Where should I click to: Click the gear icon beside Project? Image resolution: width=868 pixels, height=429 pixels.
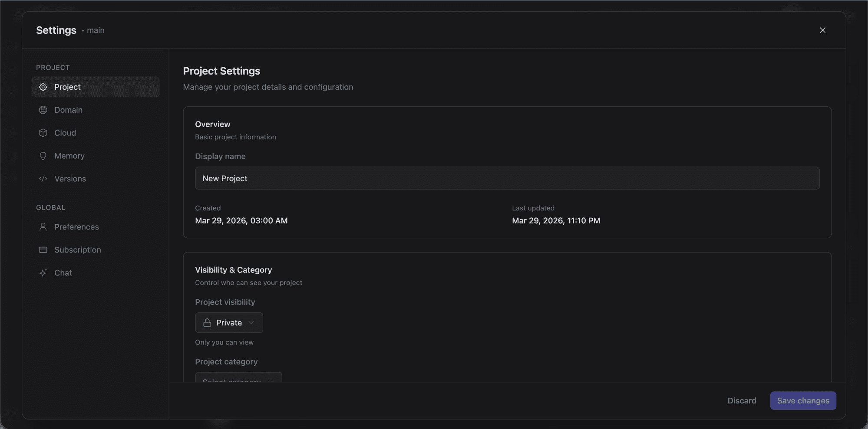pos(43,87)
